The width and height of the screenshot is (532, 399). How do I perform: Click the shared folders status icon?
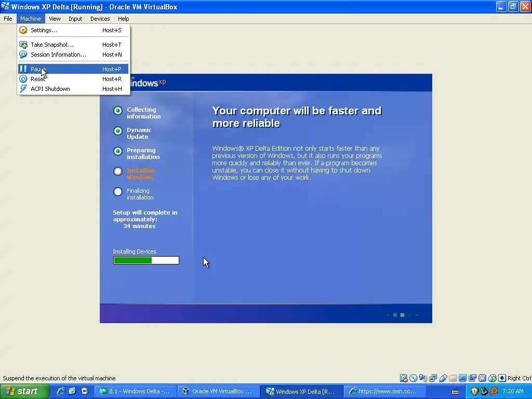[453, 378]
